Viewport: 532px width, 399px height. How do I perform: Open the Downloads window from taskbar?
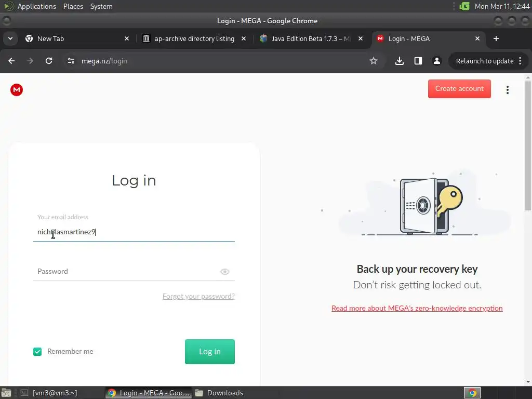(220, 393)
